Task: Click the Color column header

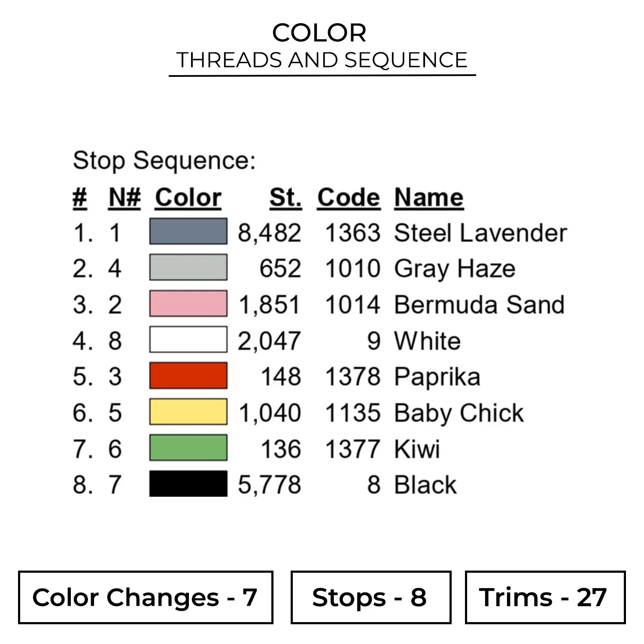Action: 188,198
